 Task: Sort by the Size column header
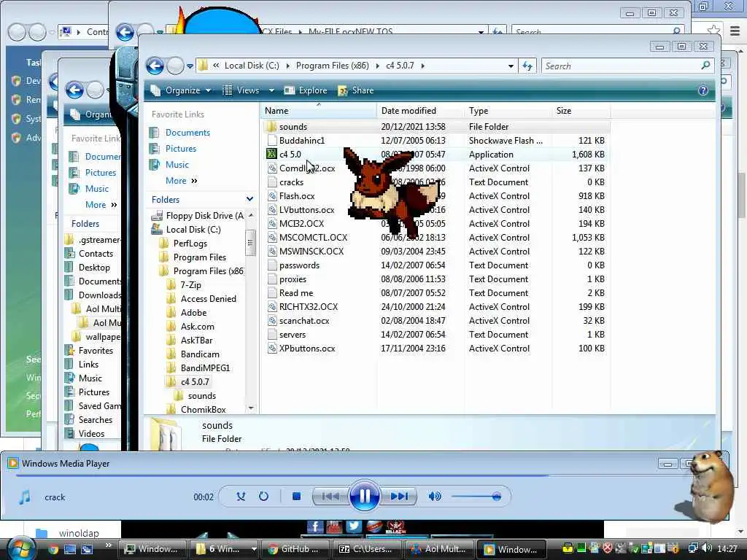click(x=581, y=111)
